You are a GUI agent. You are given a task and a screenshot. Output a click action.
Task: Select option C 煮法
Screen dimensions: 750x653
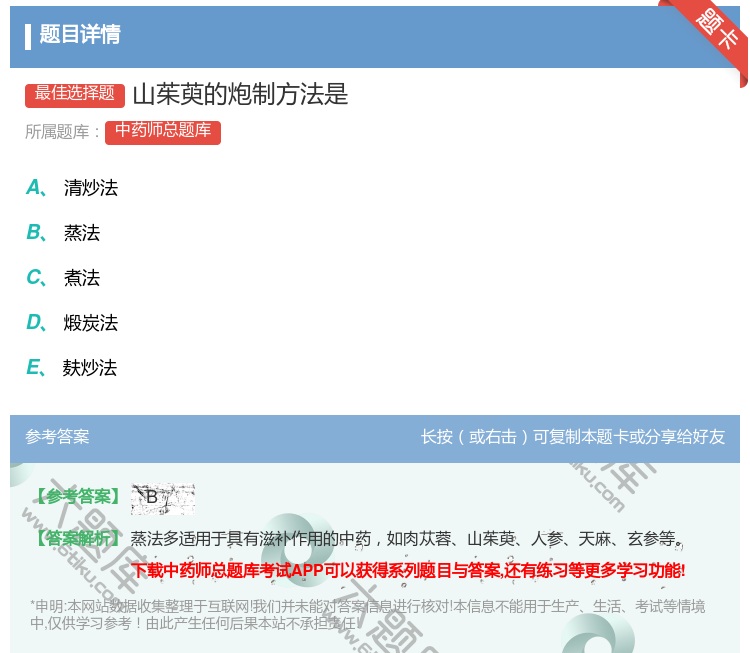(x=63, y=277)
